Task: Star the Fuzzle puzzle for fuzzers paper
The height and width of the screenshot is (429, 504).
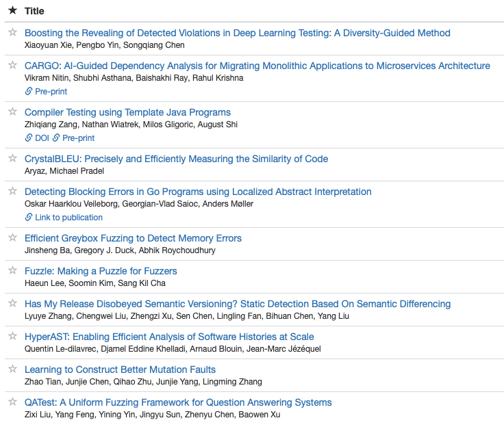Action: pyautogui.click(x=12, y=270)
